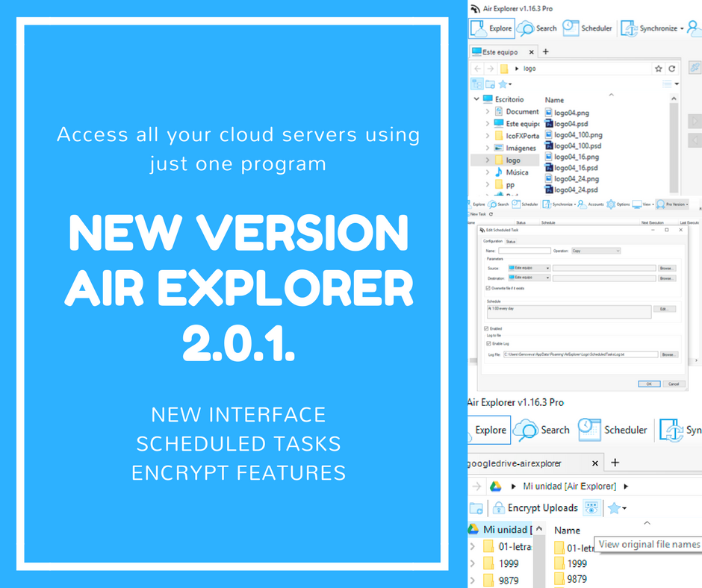
Task: Open the Operation Copy dropdown
Action: click(x=595, y=251)
